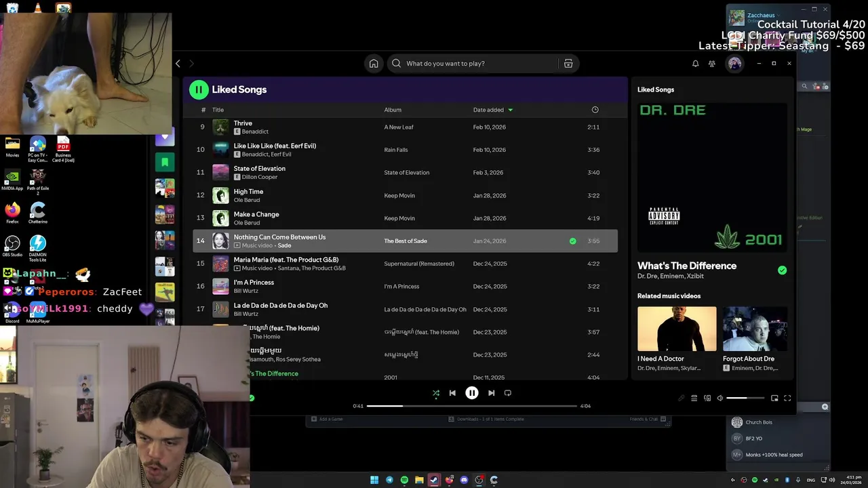The image size is (868, 488).
Task: Toggle shuffle in the player bar
Action: click(x=436, y=393)
